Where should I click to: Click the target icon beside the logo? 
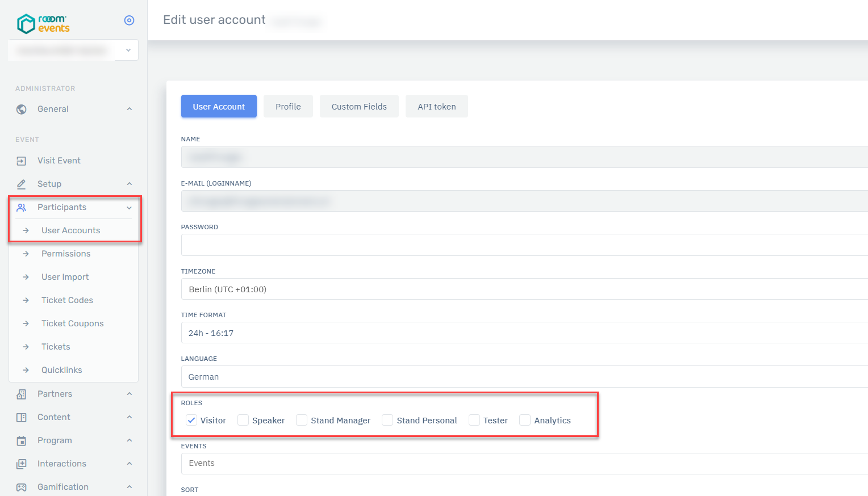[129, 20]
